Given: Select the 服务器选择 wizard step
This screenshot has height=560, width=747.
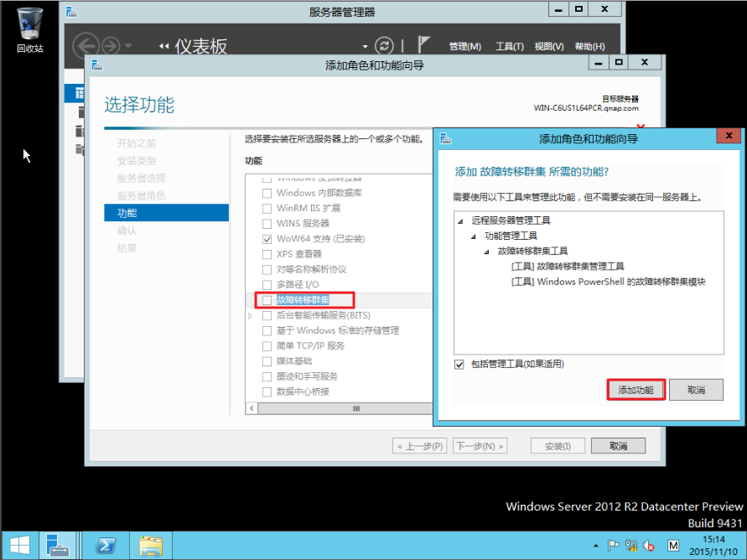Looking at the screenshot, I should click(142, 178).
